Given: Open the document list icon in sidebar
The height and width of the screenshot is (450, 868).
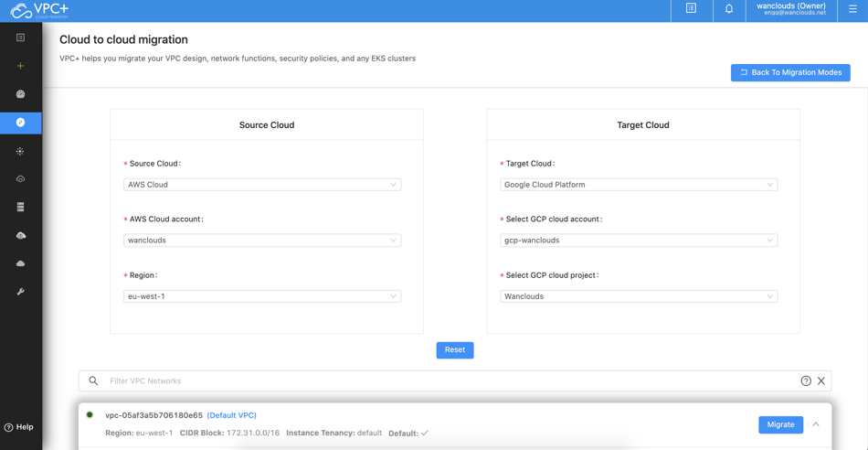Looking at the screenshot, I should click(x=20, y=37).
